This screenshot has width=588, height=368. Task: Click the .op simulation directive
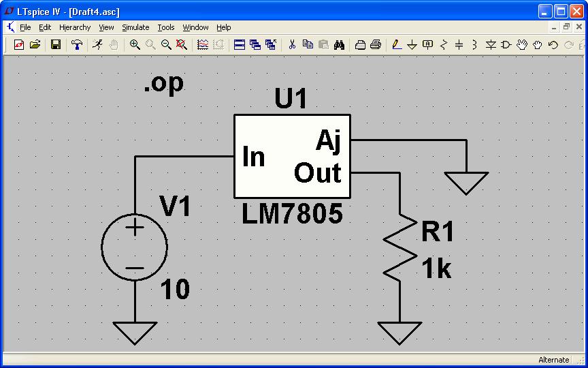[x=163, y=84]
